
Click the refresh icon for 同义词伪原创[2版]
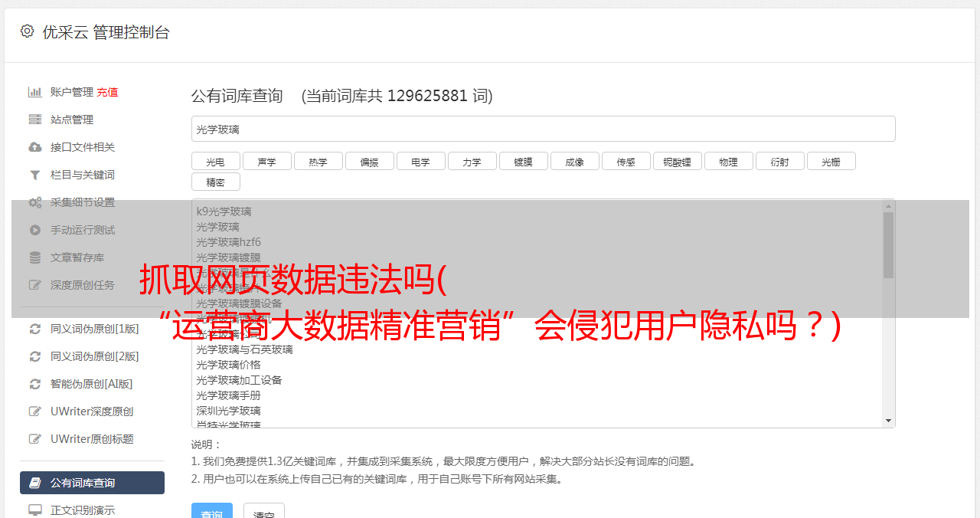[x=34, y=356]
